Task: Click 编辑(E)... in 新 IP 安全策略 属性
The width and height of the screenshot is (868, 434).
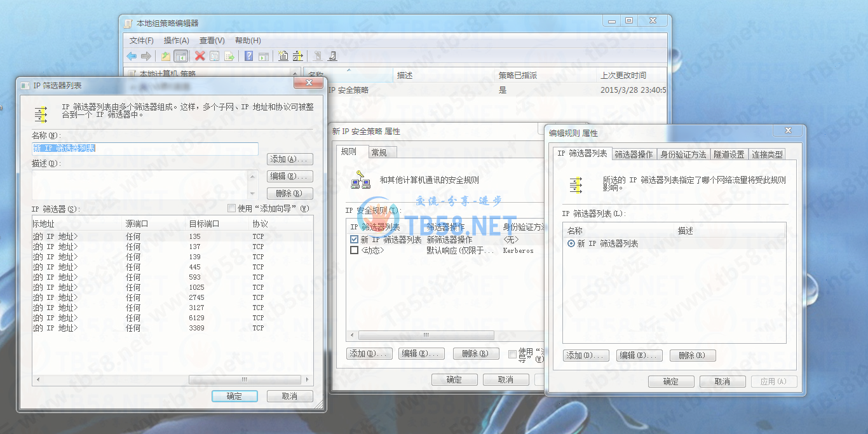Action: pyautogui.click(x=422, y=354)
